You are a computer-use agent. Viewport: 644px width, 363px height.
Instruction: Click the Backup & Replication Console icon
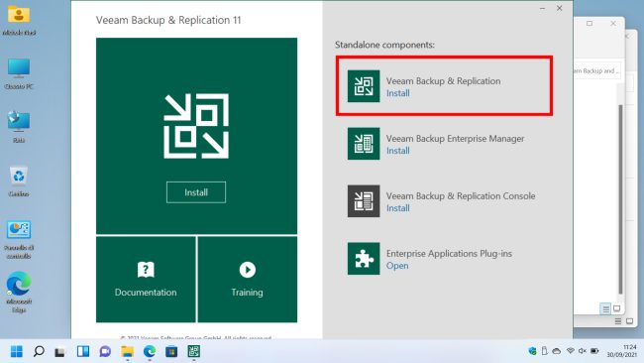364,201
